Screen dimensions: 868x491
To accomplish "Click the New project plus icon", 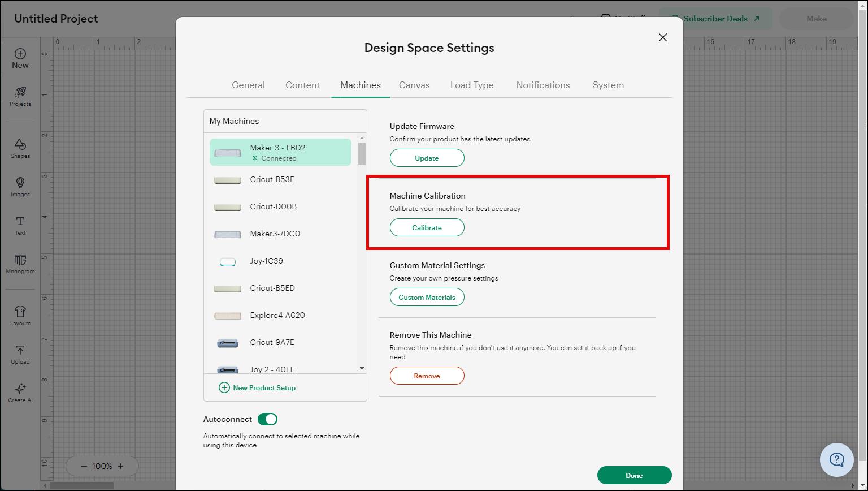I will point(20,54).
